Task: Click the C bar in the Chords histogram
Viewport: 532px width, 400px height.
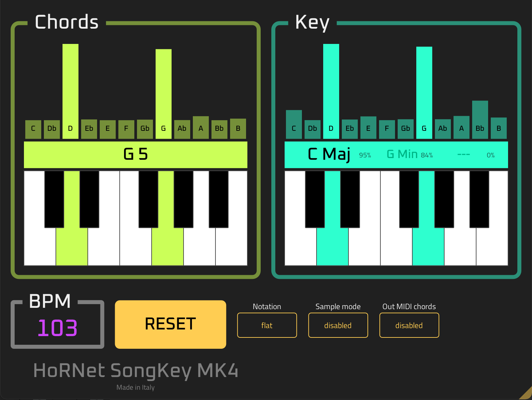Action: [x=33, y=129]
